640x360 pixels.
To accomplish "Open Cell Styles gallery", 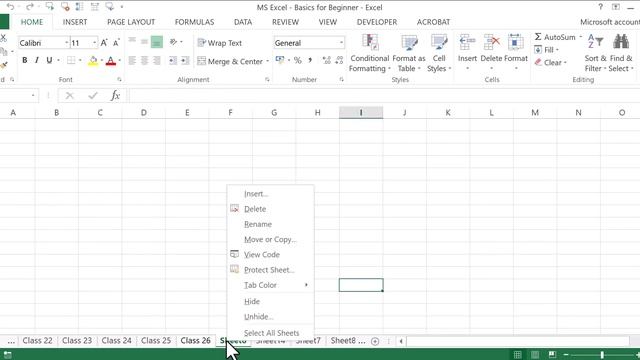I will 439,53.
